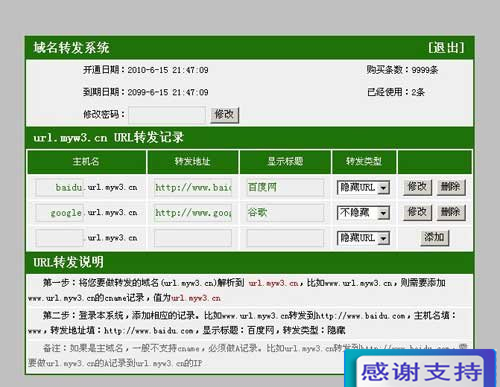This screenshot has width=500, height=387.
Task: Click 删除 button in the baidu row
Action: 451,187
